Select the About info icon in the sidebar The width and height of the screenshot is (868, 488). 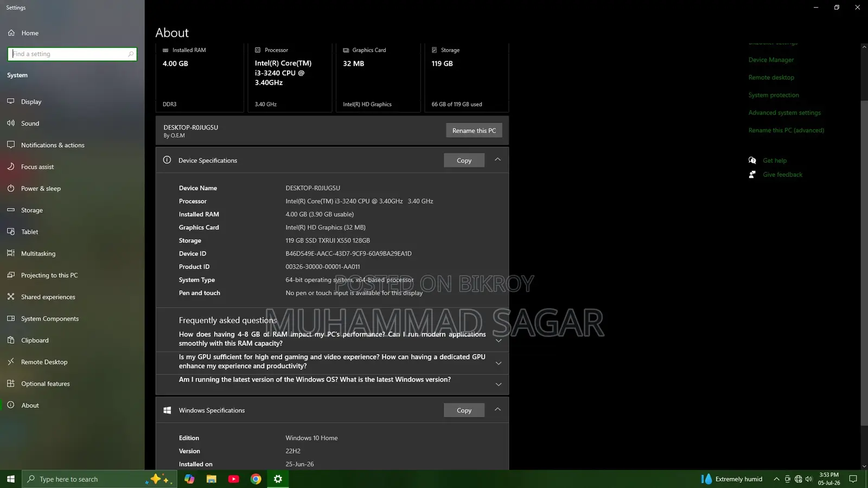pos(11,405)
